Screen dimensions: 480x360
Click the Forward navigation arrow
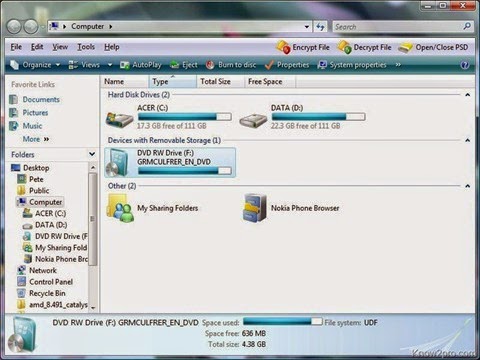31,27
